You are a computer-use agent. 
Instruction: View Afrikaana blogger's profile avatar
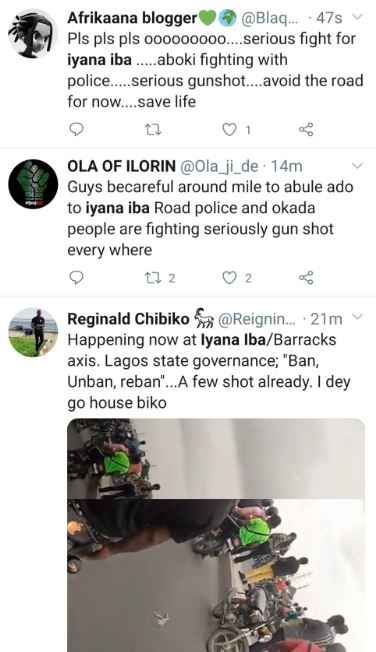(33, 34)
